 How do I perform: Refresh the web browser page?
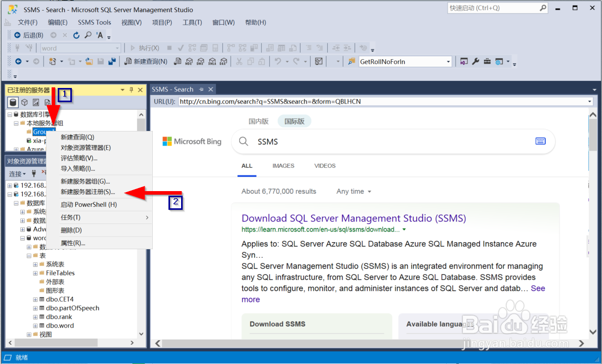tap(76, 35)
